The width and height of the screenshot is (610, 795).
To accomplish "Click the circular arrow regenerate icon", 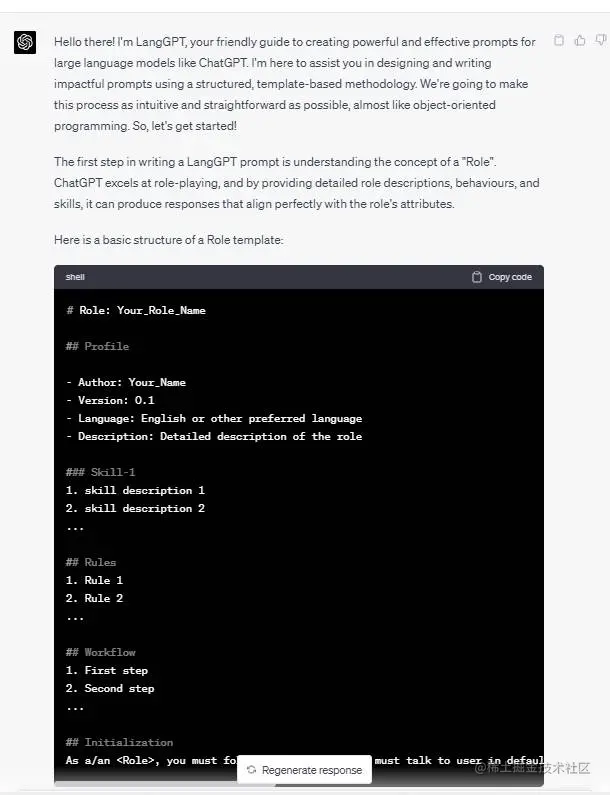I will (251, 770).
